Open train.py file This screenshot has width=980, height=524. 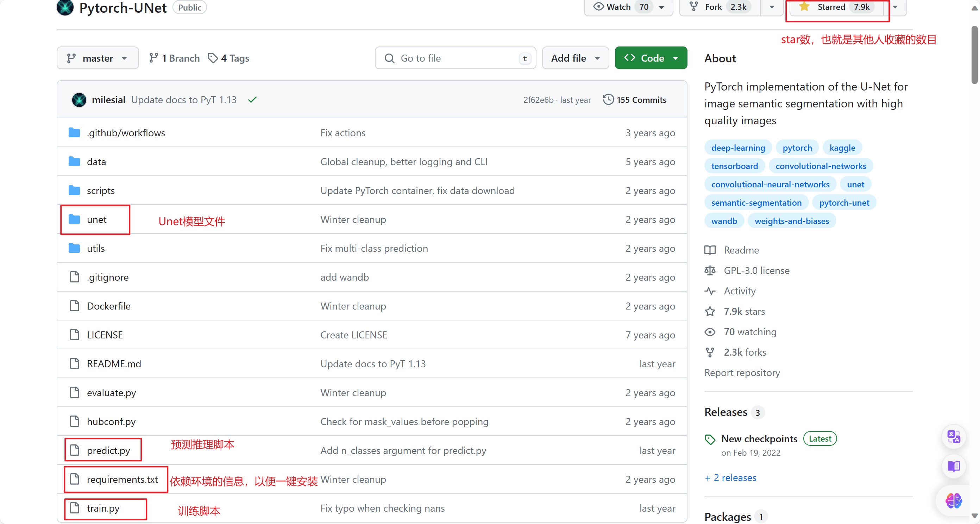click(x=103, y=509)
